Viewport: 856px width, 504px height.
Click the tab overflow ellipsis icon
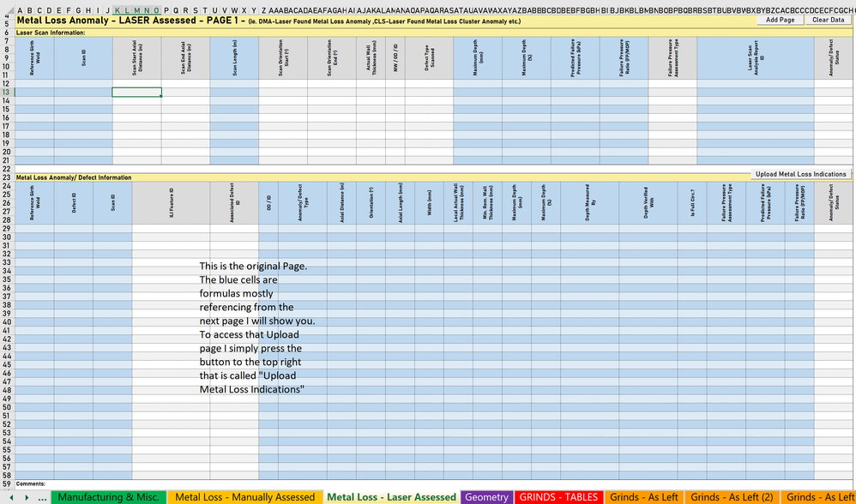[x=41, y=496]
